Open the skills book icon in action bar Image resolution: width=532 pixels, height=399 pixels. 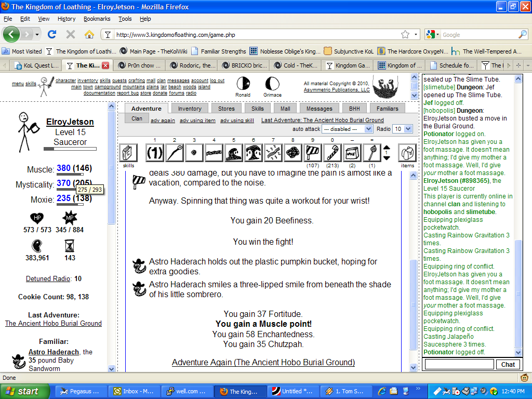point(128,153)
